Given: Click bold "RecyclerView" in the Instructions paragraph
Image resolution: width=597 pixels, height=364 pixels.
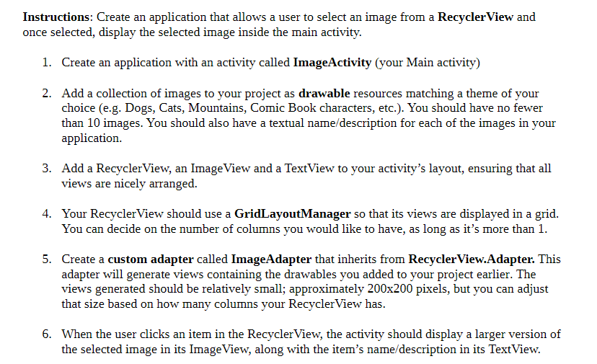Looking at the screenshot, I should point(475,17).
